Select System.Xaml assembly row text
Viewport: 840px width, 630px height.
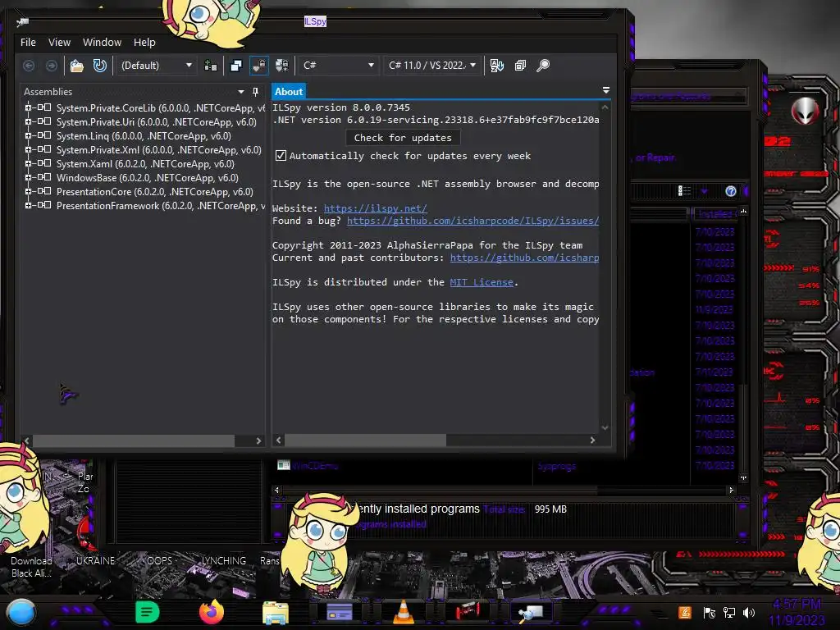(145, 164)
